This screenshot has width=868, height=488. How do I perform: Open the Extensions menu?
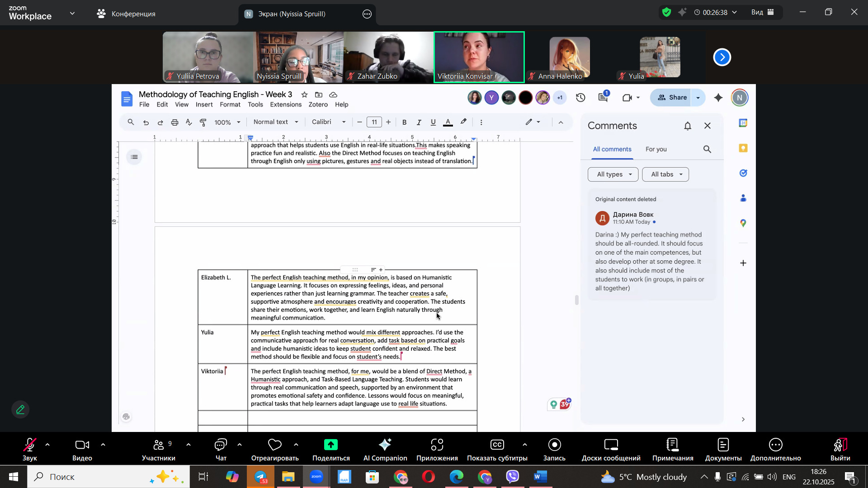coord(285,105)
